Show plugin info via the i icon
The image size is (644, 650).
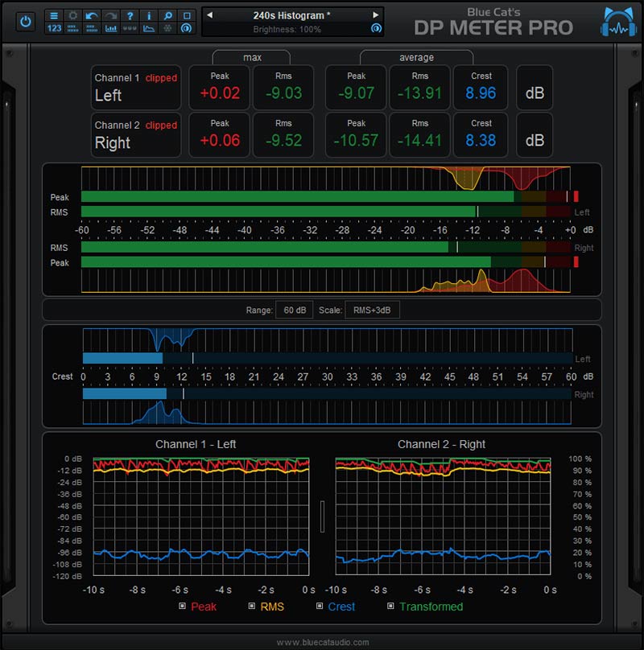(148, 15)
